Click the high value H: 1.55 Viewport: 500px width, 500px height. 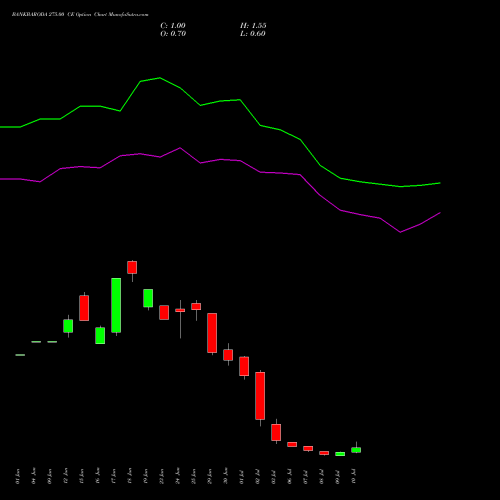click(x=253, y=26)
